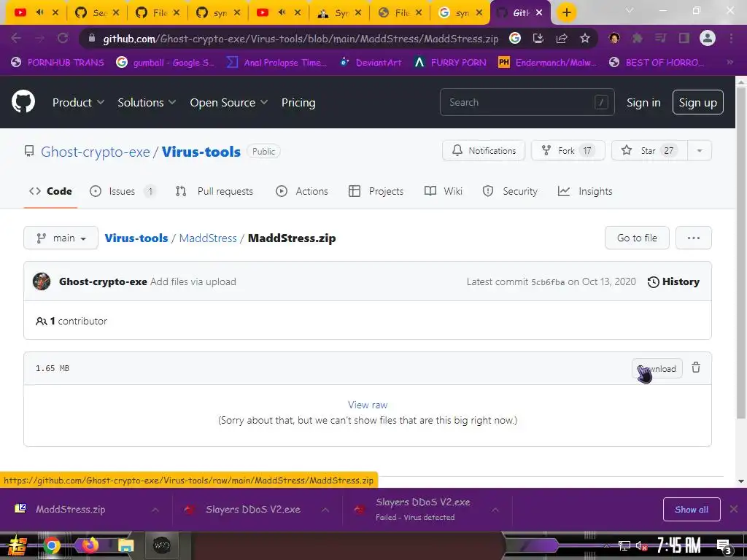Open Virus-tools breadcrumb link
747x560 pixels.
click(x=136, y=238)
